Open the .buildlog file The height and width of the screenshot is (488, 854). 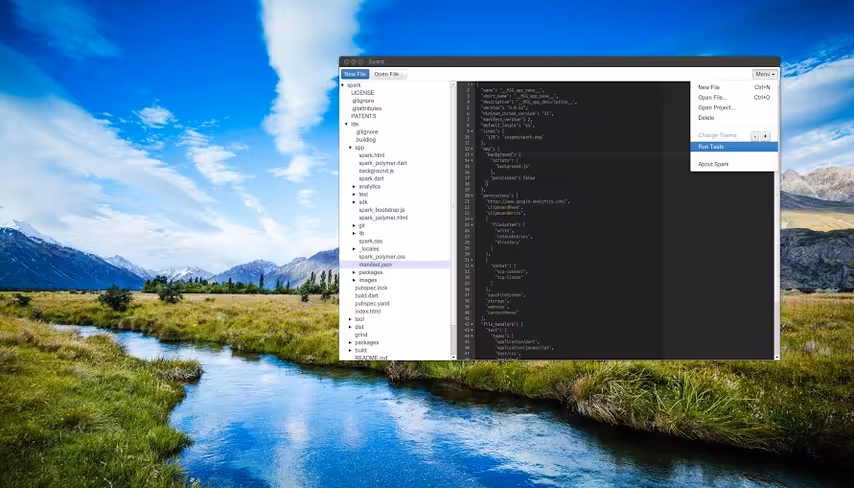[x=366, y=140]
